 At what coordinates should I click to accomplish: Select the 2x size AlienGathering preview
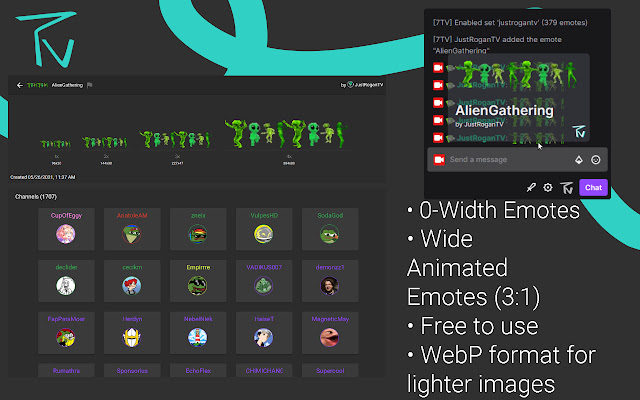[105, 142]
